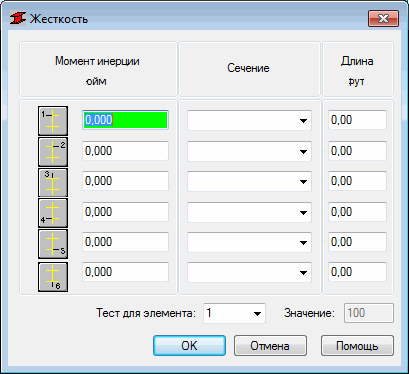Open help with the Помощь button
The image size is (409, 374).
pos(357,346)
